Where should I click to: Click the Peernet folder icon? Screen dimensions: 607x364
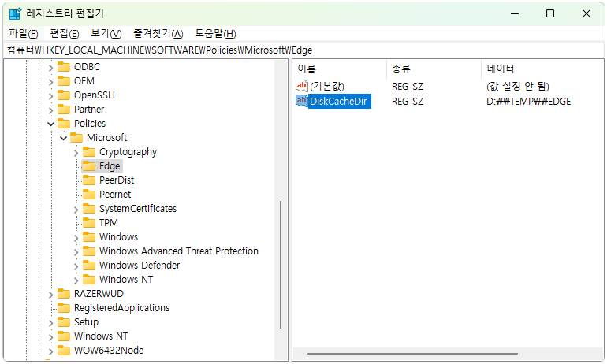[x=89, y=194]
